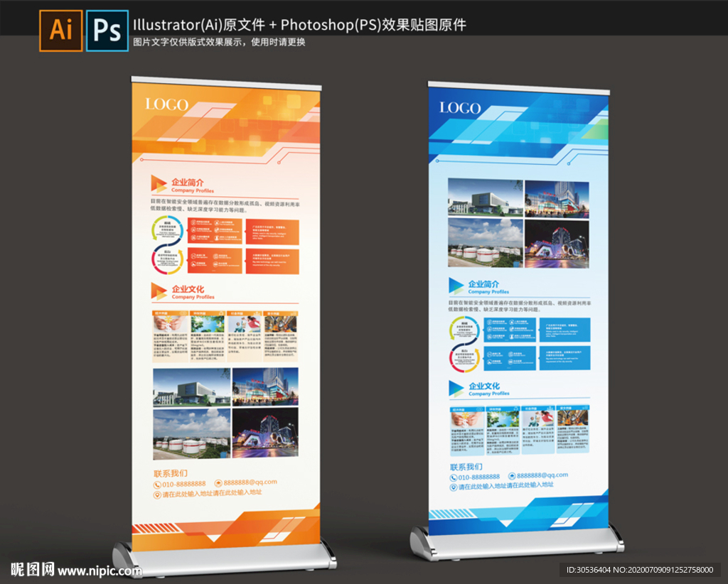Click the hands photo card on orange banner

point(171,337)
